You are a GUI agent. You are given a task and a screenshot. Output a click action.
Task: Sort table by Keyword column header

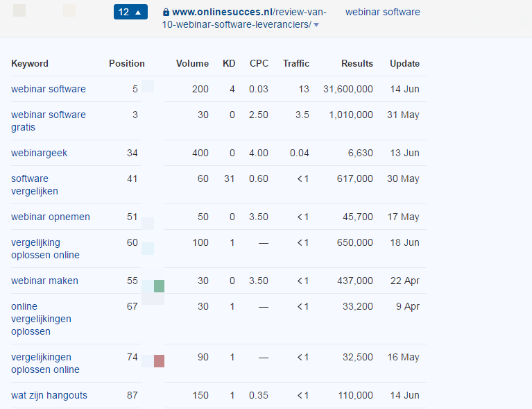pos(30,63)
